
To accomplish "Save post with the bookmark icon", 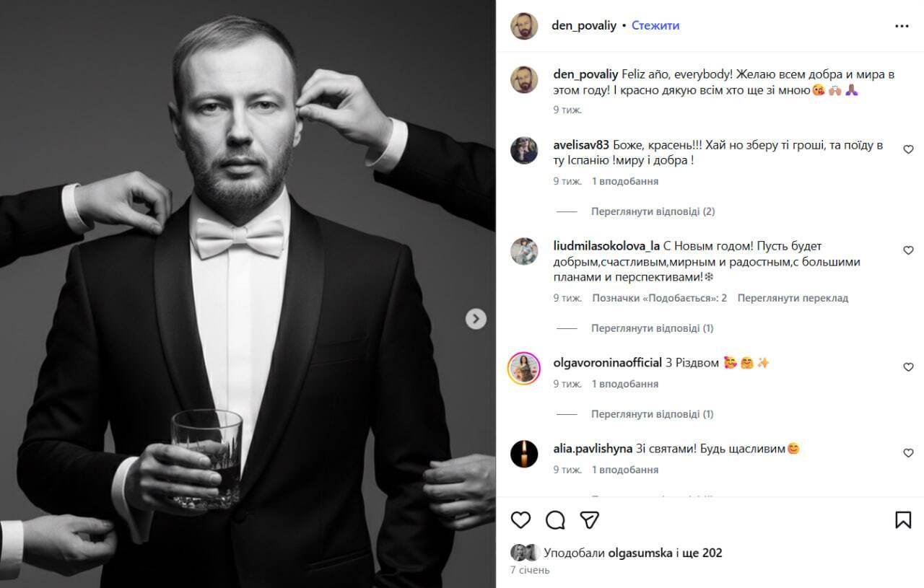I will tap(903, 519).
